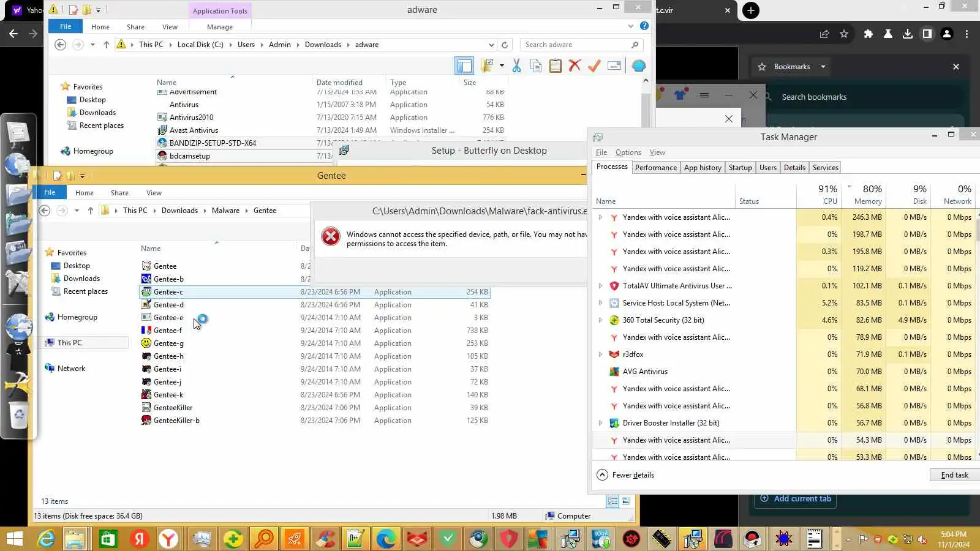Open the Options menu in Task Manager

pos(628,152)
